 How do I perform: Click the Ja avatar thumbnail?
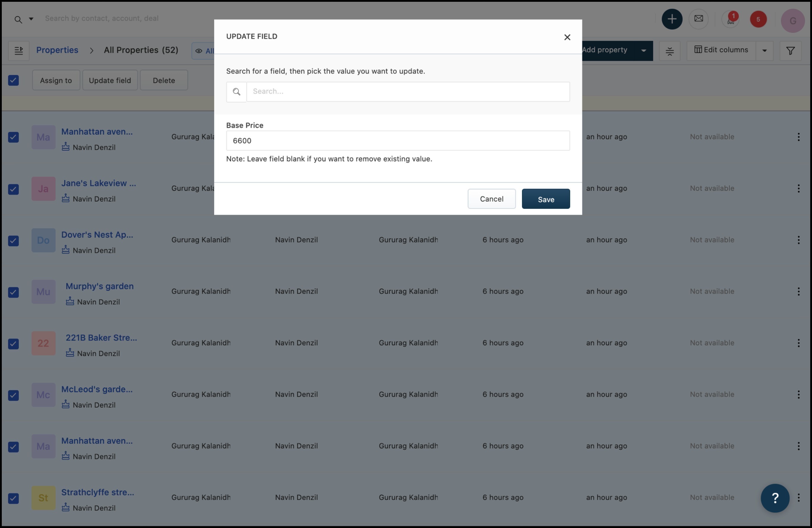(43, 189)
